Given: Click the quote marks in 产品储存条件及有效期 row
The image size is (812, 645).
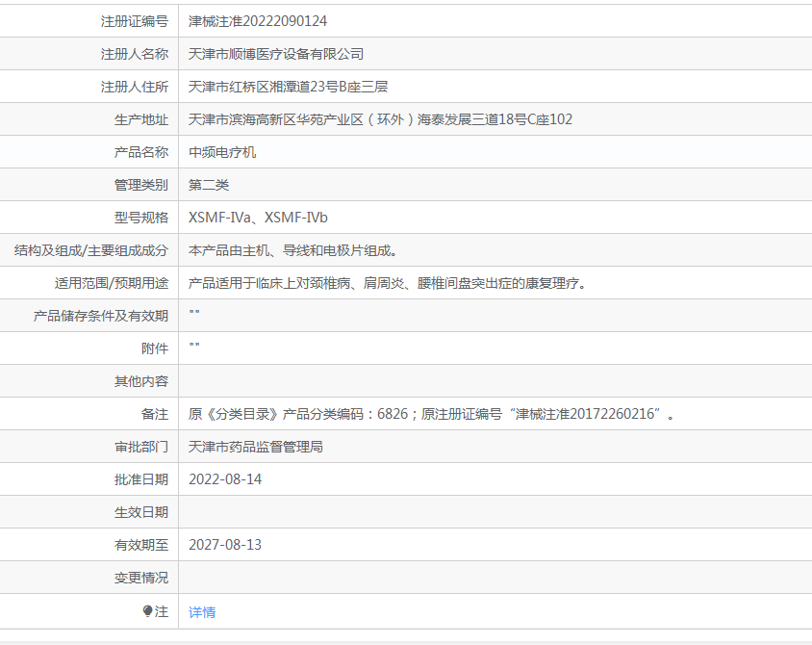Looking at the screenshot, I should click(x=194, y=314).
